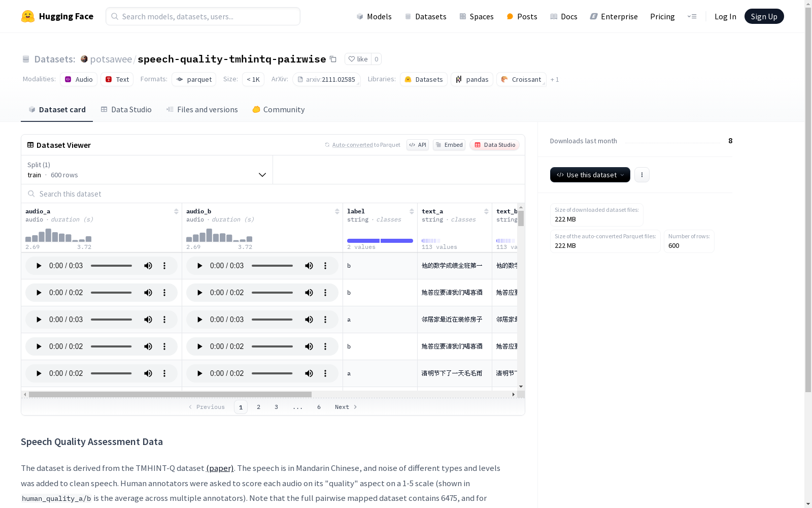Open more options for fifth row audio_b
The width and height of the screenshot is (812, 508).
point(325,373)
